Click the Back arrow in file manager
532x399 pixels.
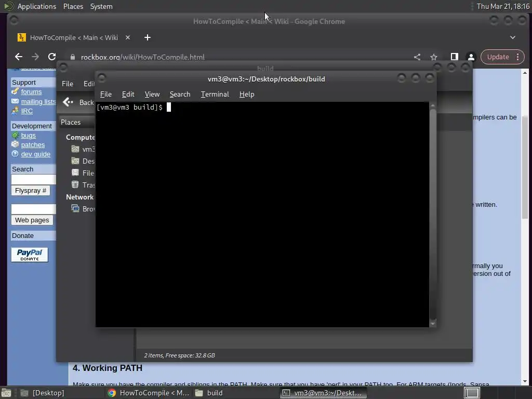click(68, 102)
